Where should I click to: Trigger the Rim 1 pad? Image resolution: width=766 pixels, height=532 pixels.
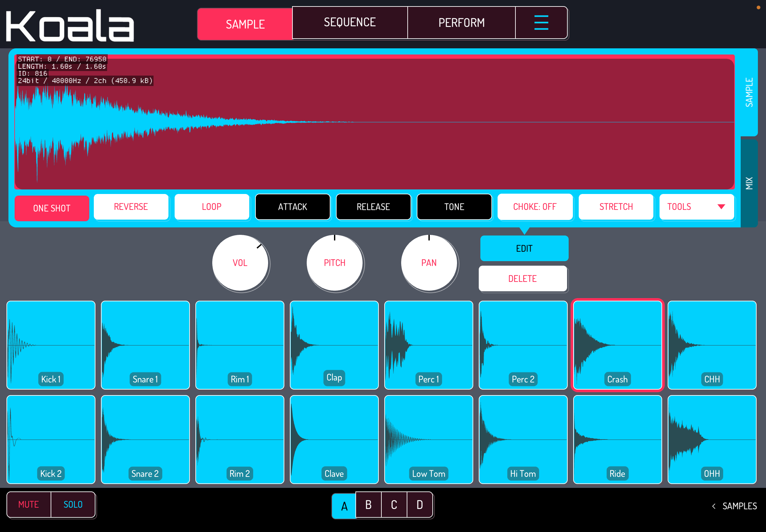coord(240,345)
